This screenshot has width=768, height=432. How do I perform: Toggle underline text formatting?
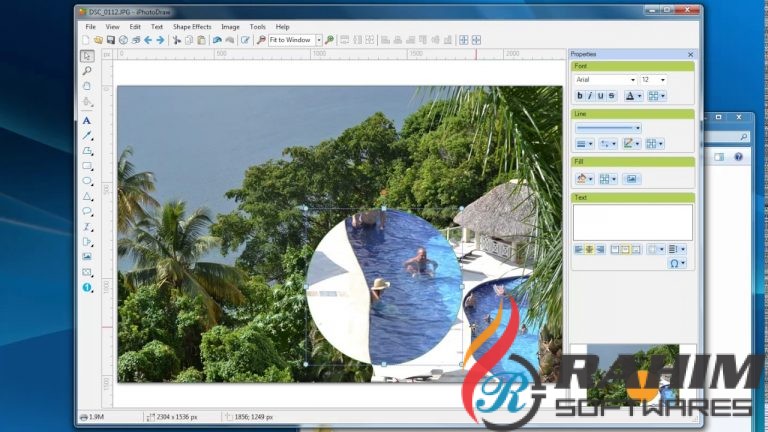pyautogui.click(x=600, y=96)
